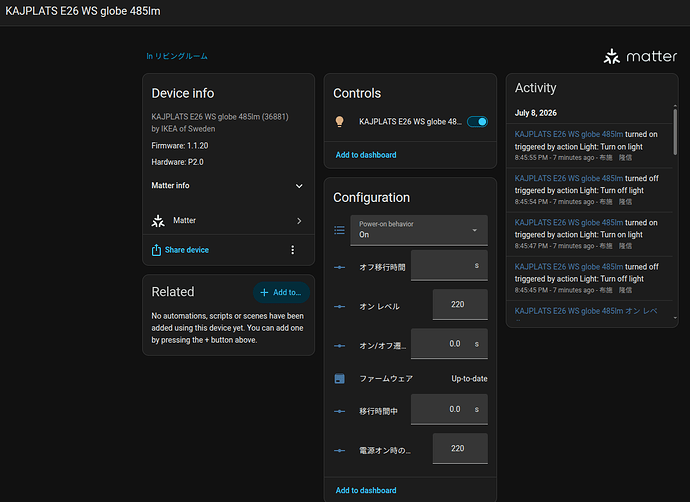
Task: Click the オン/オフ遷移 row icon
Action: (339, 346)
